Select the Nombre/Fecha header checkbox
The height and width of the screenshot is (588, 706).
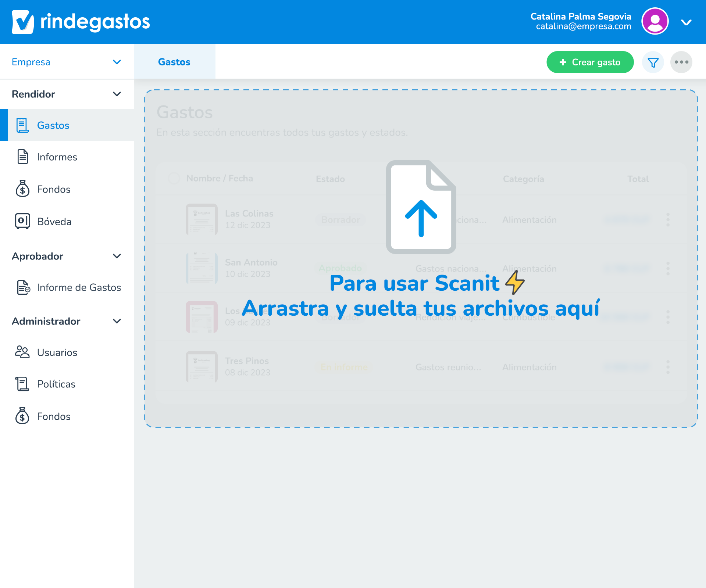click(x=174, y=178)
